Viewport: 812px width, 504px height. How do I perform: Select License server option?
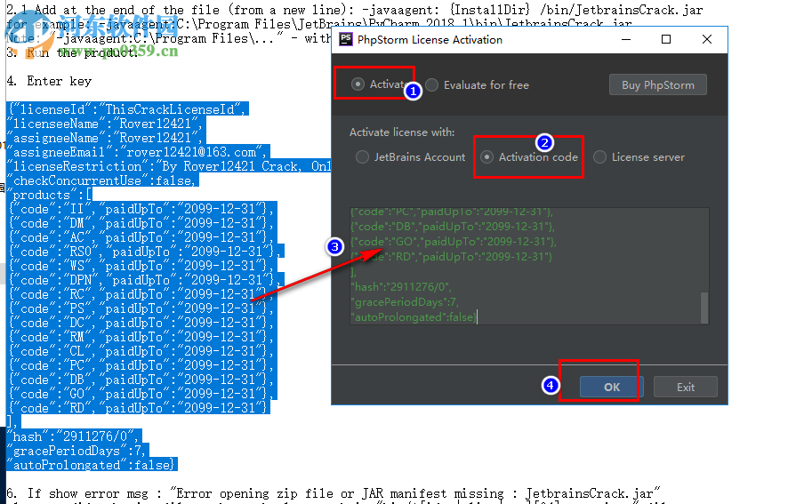tap(599, 156)
